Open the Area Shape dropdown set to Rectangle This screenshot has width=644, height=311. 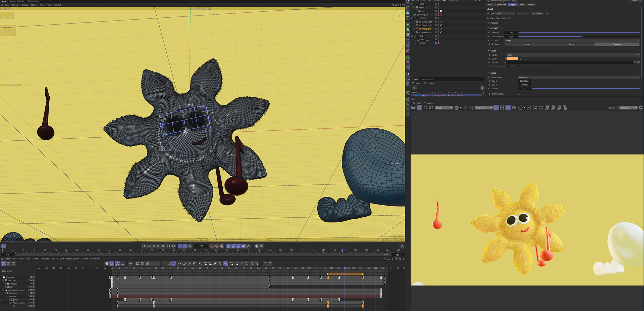(579, 77)
